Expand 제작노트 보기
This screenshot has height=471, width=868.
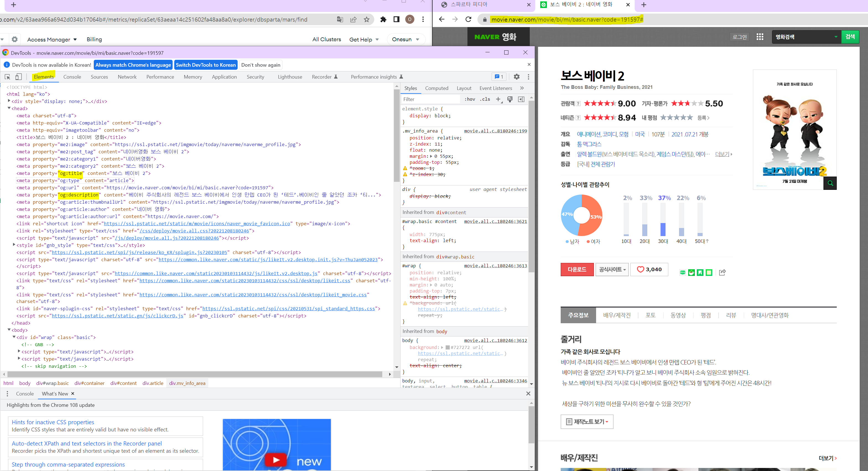(587, 421)
